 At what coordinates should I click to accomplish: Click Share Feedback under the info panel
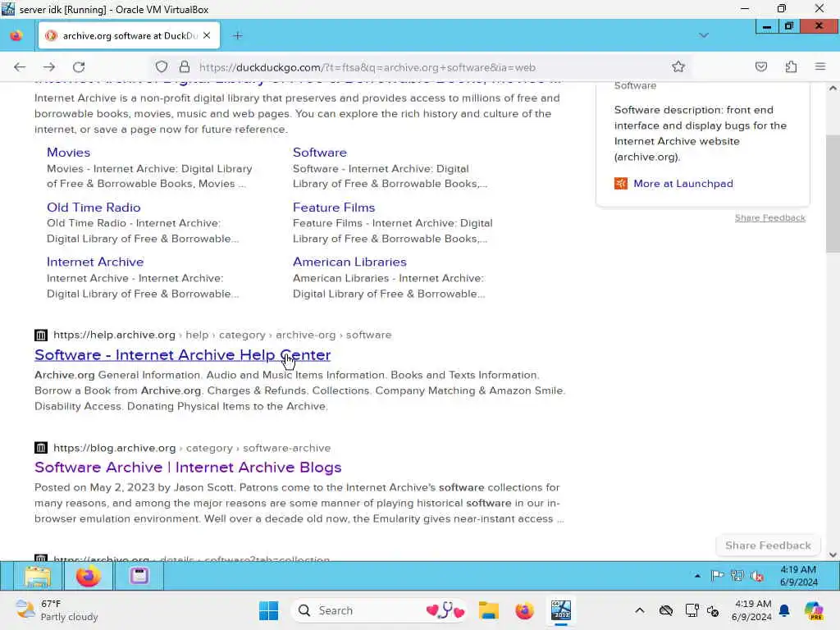point(769,217)
